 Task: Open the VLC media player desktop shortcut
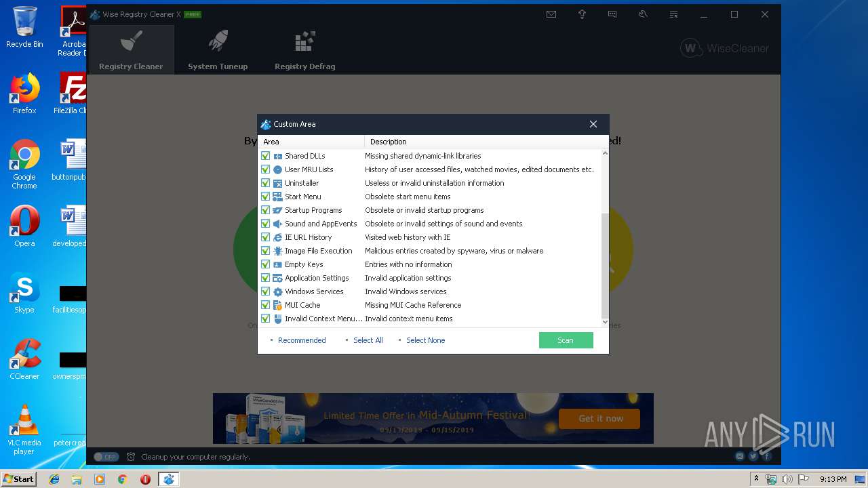(x=24, y=430)
